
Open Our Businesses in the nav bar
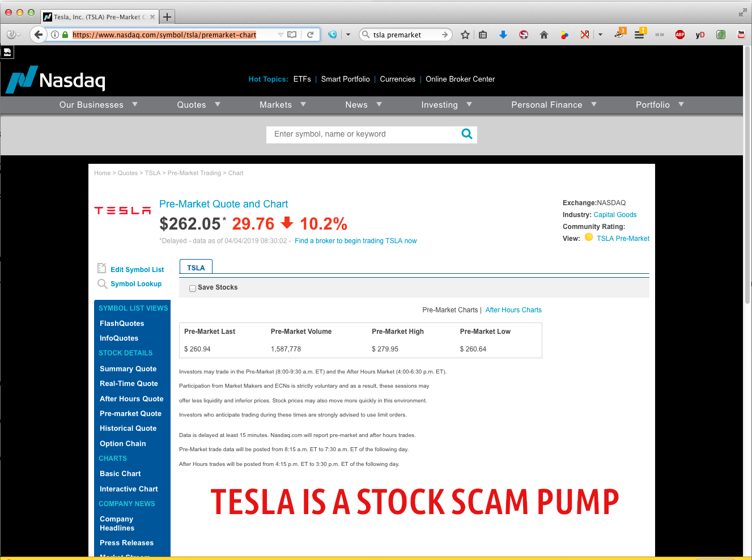tap(91, 105)
